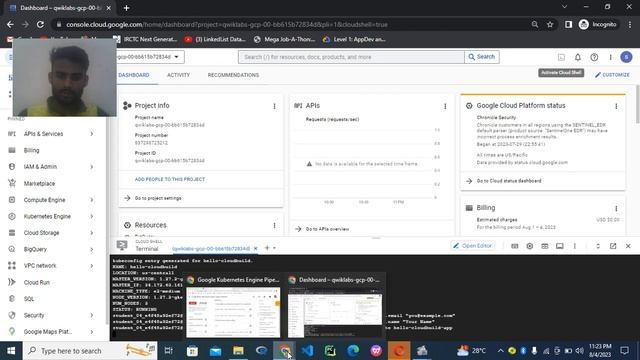Open the console settings three-dot menu in top bar
Viewport: 640px width, 360px height.
coord(611,57)
